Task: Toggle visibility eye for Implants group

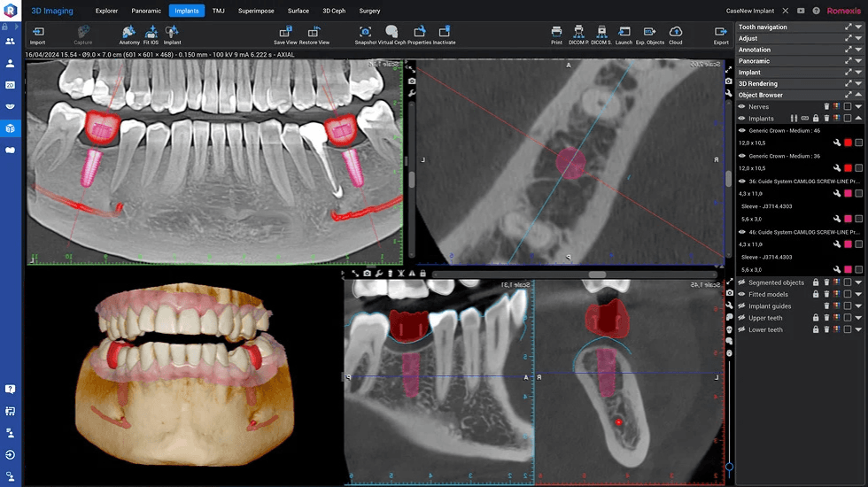Action: pos(742,119)
